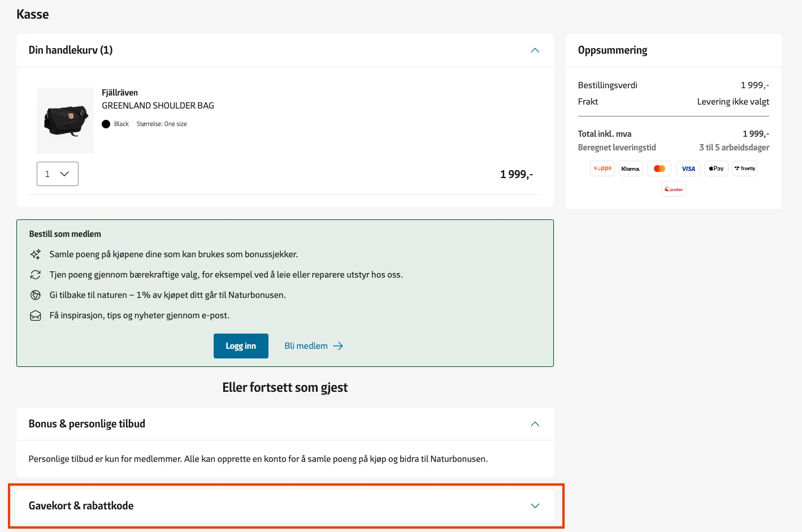Click the Størrelse: One size text
Screen dimensions: 802x532
162,124
